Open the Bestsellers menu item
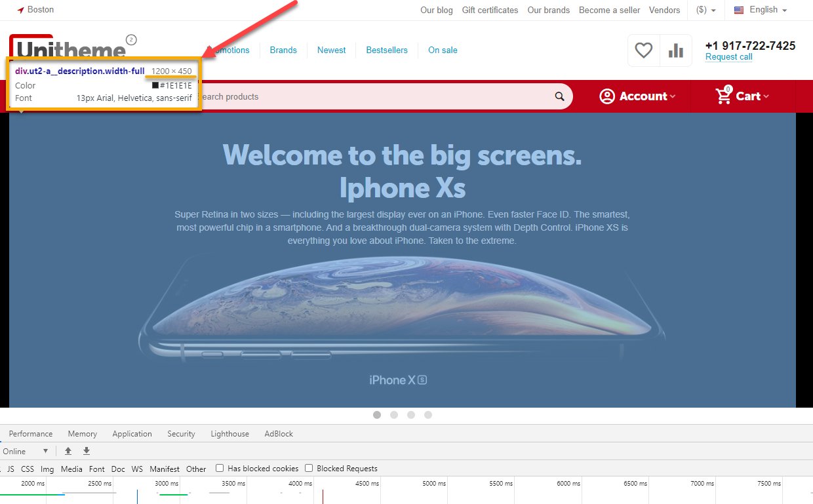This screenshot has width=813, height=504. click(x=387, y=50)
